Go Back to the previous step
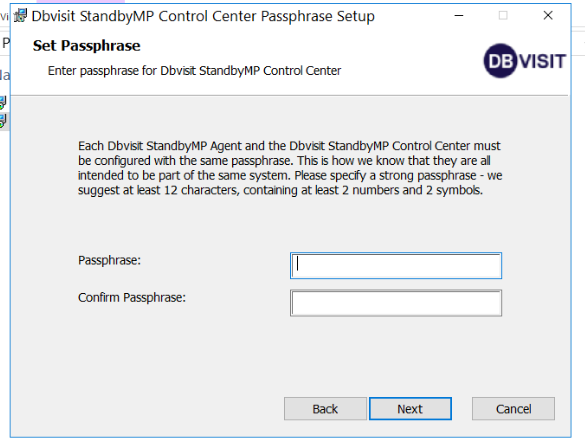Image resolution: width=585 pixels, height=446 pixels. point(325,409)
